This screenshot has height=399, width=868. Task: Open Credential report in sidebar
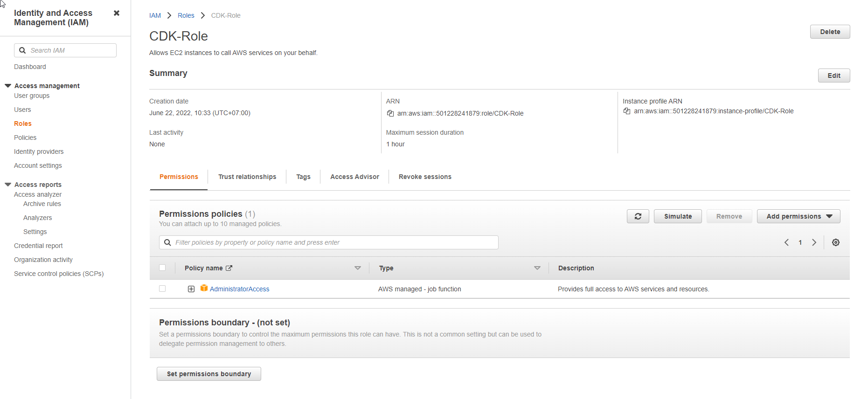[x=38, y=246]
